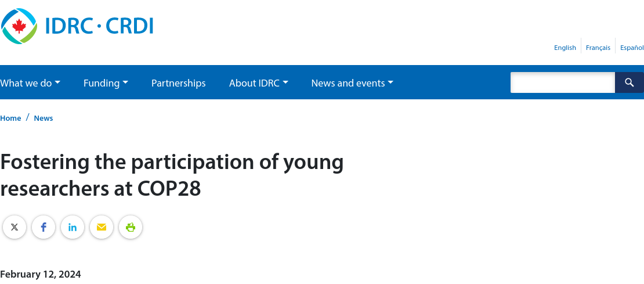This screenshot has width=644, height=284.
Task: Expand the What we do dropdown
Action: click(30, 83)
